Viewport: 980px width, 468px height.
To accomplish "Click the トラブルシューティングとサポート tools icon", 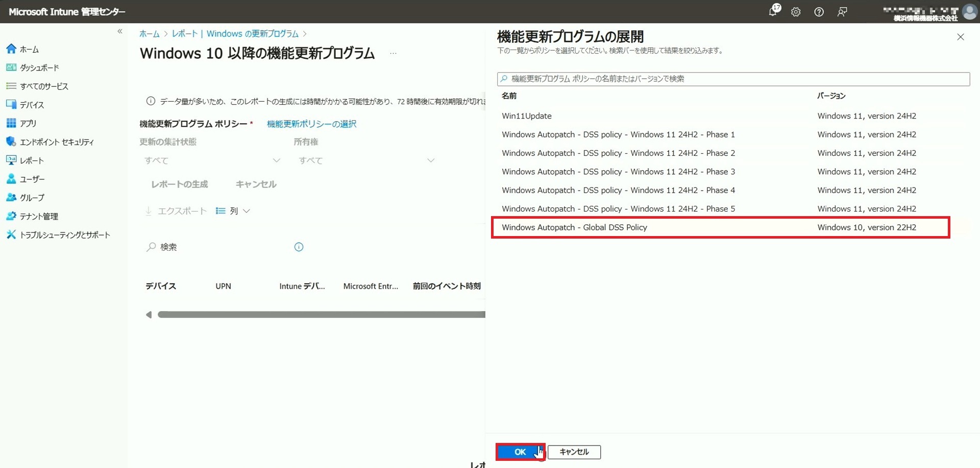I will 11,235.
